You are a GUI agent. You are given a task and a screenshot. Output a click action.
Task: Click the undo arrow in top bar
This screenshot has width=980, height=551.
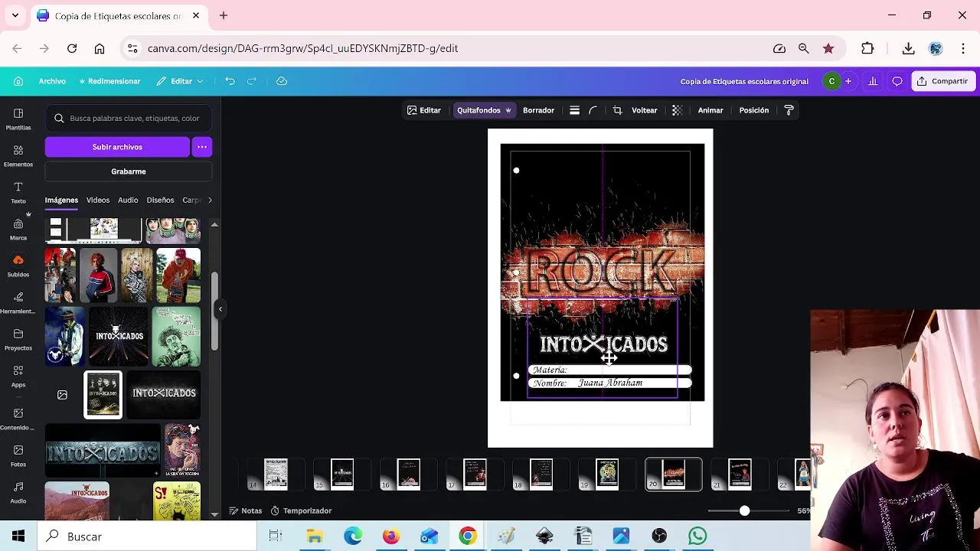pos(230,81)
